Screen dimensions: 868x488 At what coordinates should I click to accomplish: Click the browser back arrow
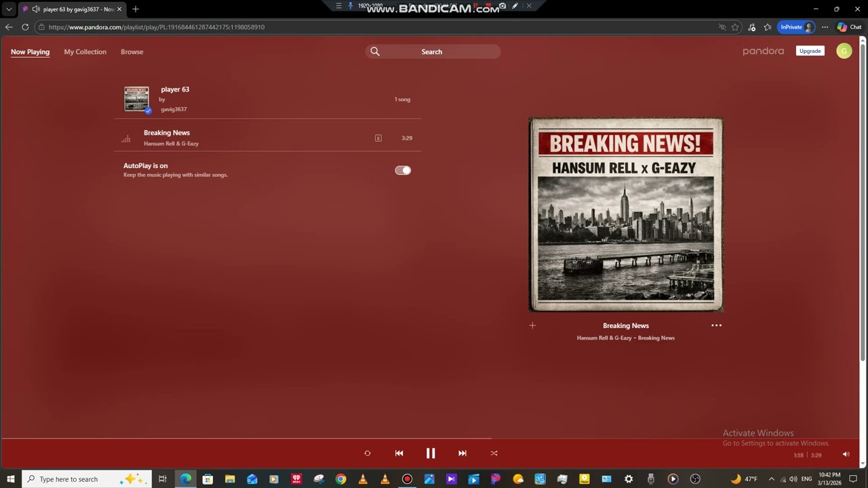click(8, 27)
